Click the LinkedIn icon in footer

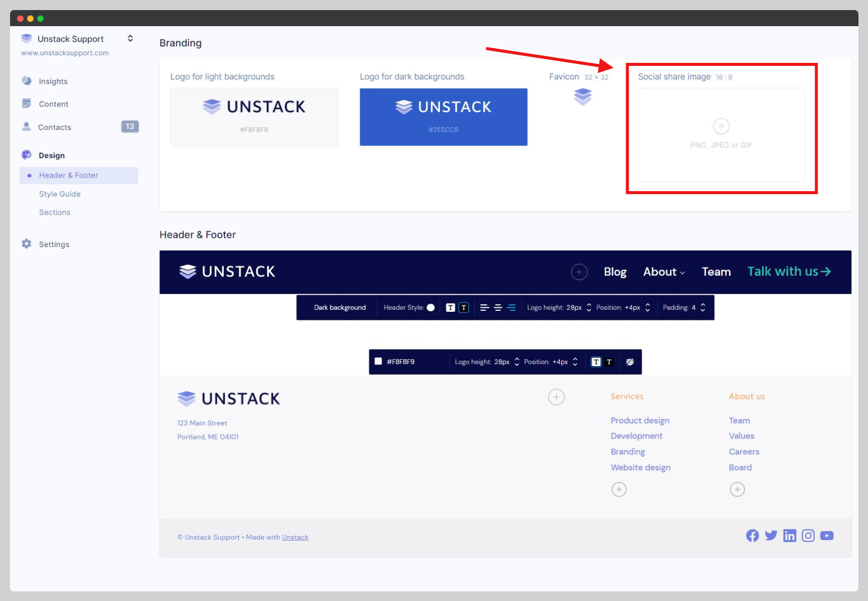pos(790,536)
